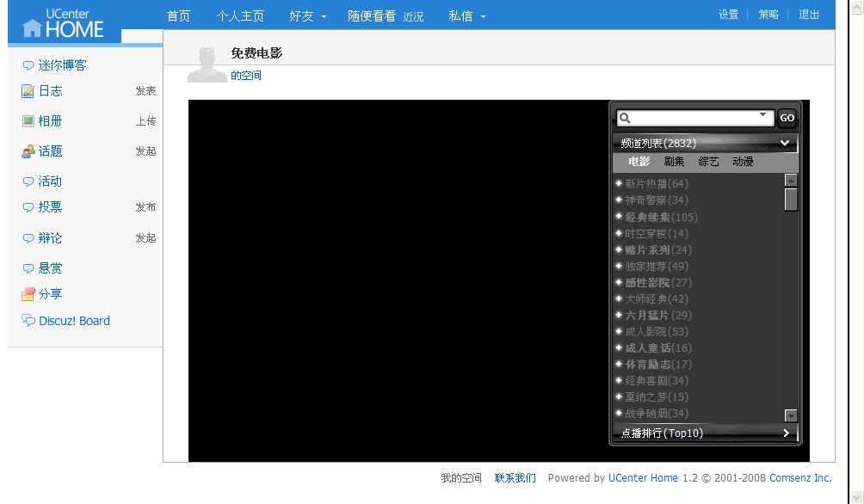The width and height of the screenshot is (864, 504).
Task: Click the player search input field
Action: point(694,118)
